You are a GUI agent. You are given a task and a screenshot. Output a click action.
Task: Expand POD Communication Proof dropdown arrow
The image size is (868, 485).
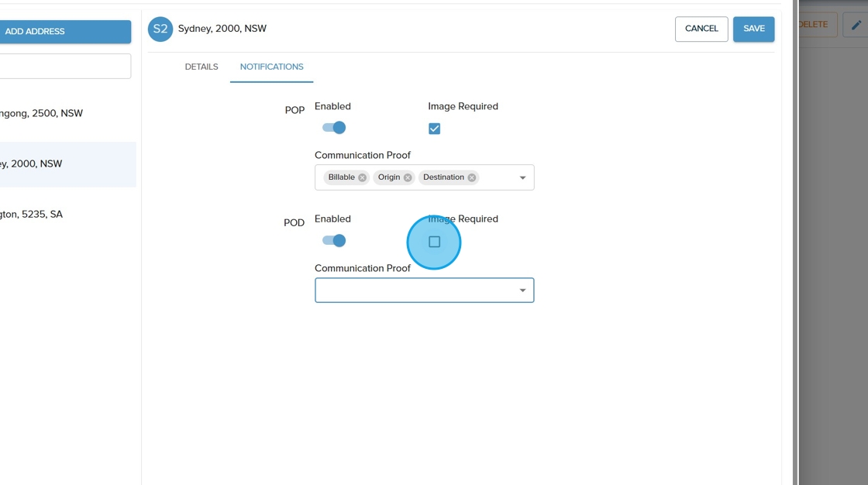point(522,291)
